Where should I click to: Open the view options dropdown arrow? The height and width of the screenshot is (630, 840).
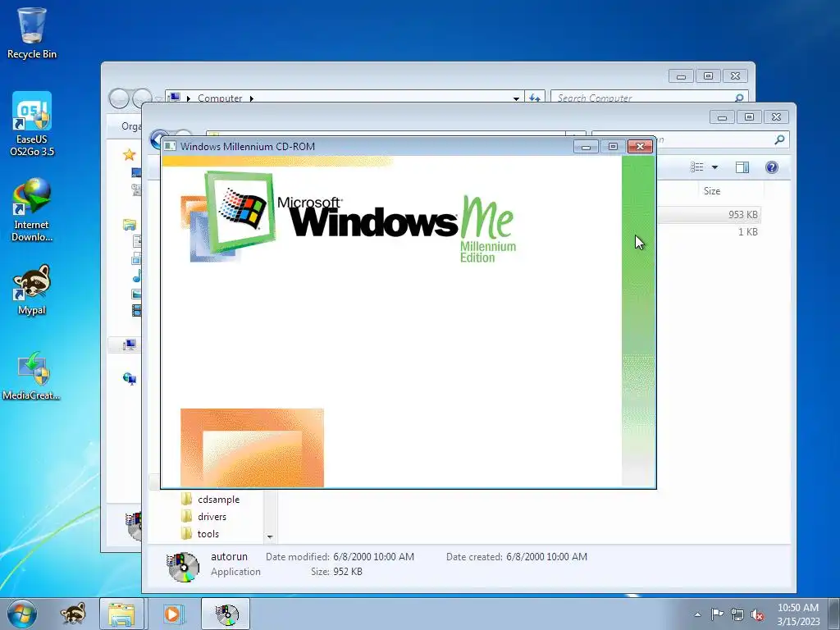click(714, 167)
